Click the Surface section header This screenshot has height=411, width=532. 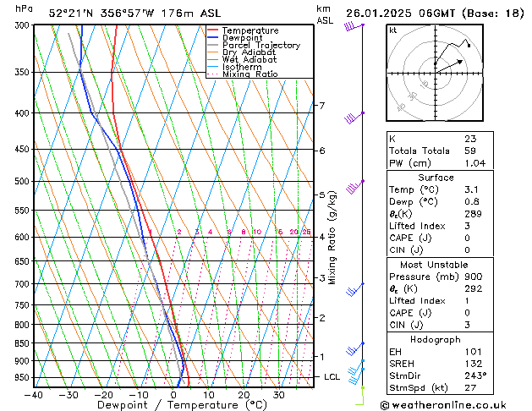click(x=436, y=178)
